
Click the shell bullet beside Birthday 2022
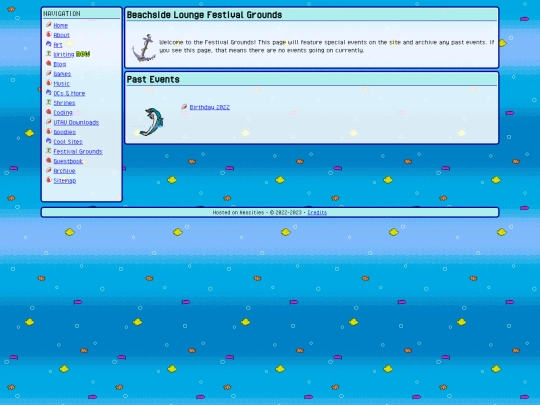[184, 107]
